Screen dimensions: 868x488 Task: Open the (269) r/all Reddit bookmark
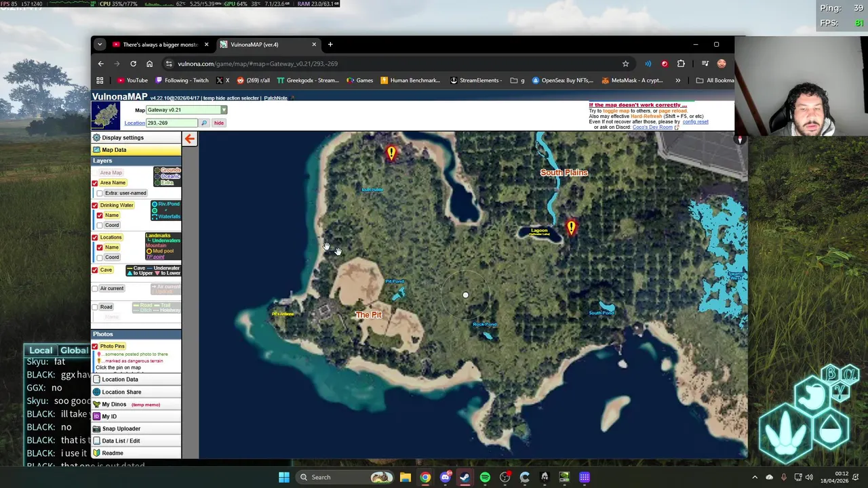252,81
